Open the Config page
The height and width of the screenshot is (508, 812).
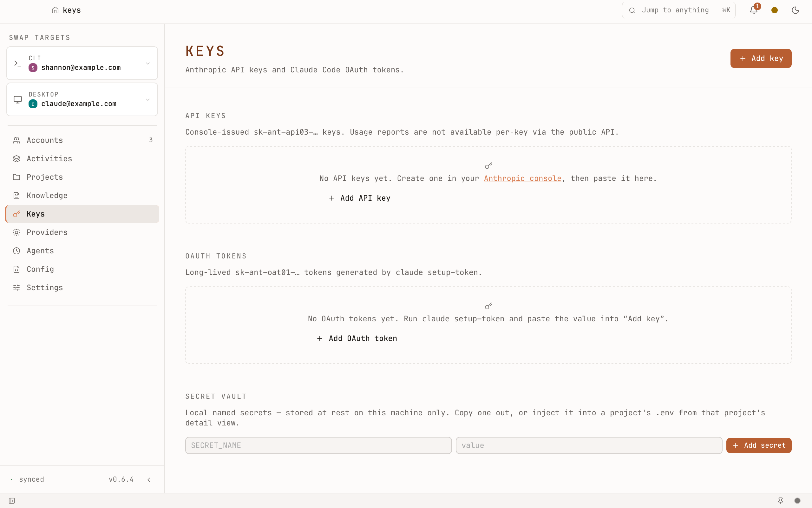[82, 269]
